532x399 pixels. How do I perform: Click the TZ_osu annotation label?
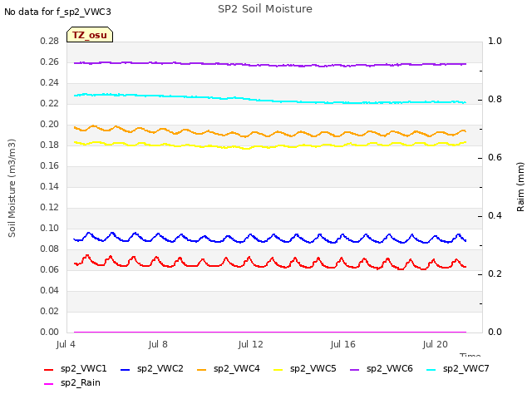(x=90, y=35)
